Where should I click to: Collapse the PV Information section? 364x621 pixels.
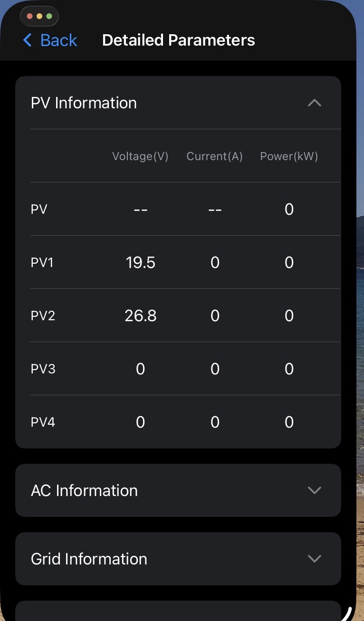click(315, 103)
